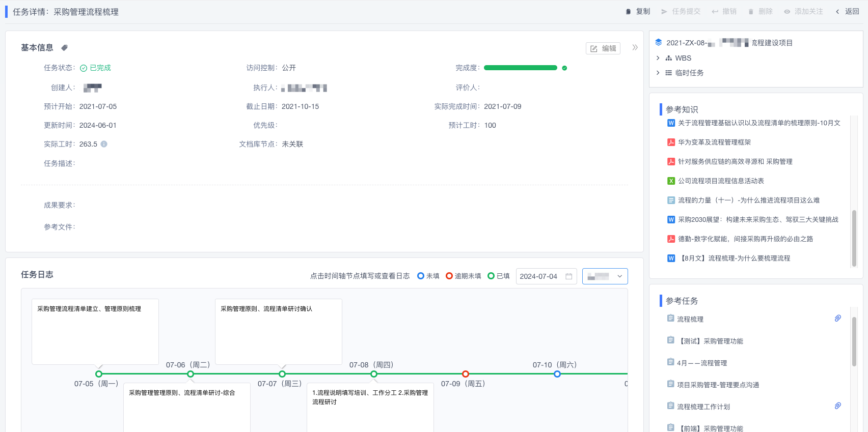Open link 公司流程项目流程信息活动表
Image resolution: width=868 pixels, height=432 pixels.
(721, 181)
